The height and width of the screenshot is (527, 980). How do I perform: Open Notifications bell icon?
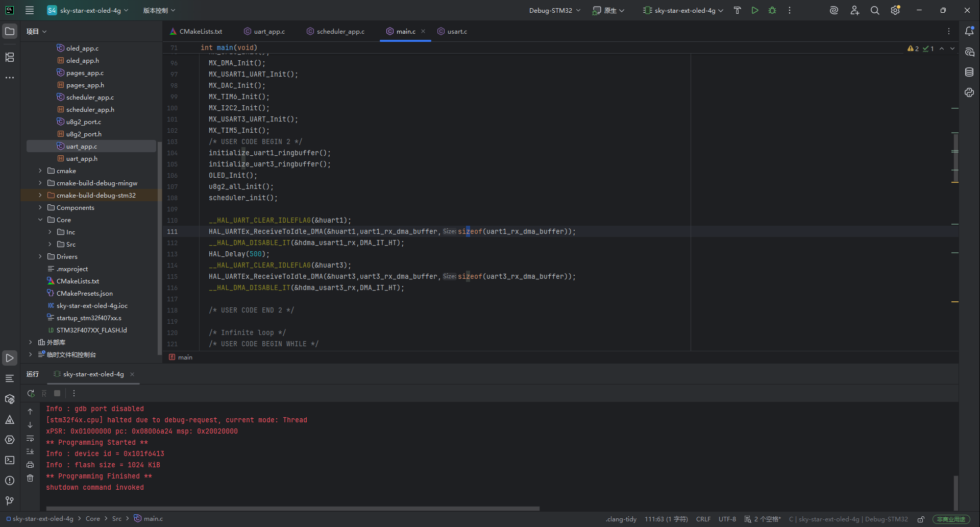click(969, 32)
